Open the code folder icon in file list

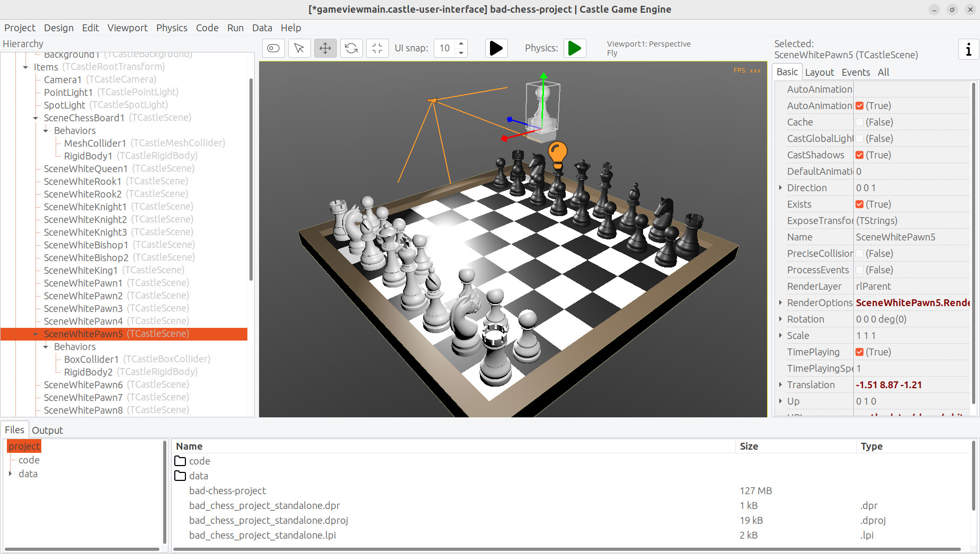tap(180, 461)
